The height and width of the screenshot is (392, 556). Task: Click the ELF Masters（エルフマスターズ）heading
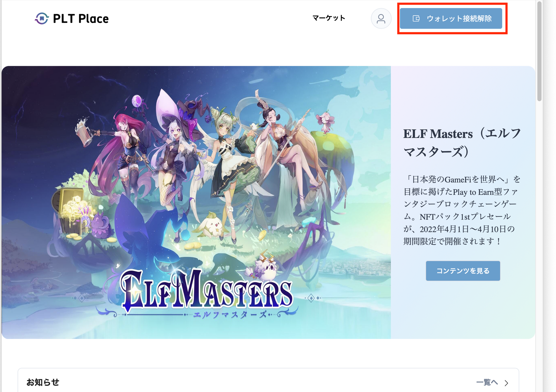[x=462, y=143]
